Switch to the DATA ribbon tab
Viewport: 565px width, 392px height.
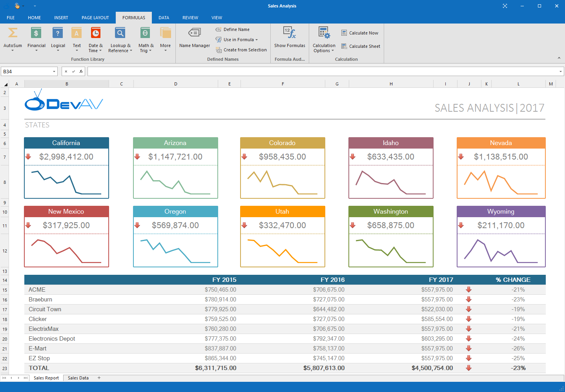[x=164, y=18]
